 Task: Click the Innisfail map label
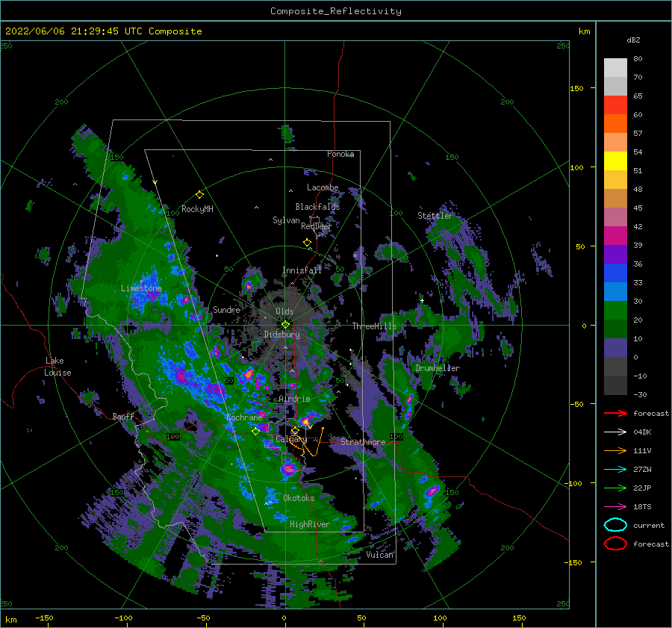click(302, 270)
